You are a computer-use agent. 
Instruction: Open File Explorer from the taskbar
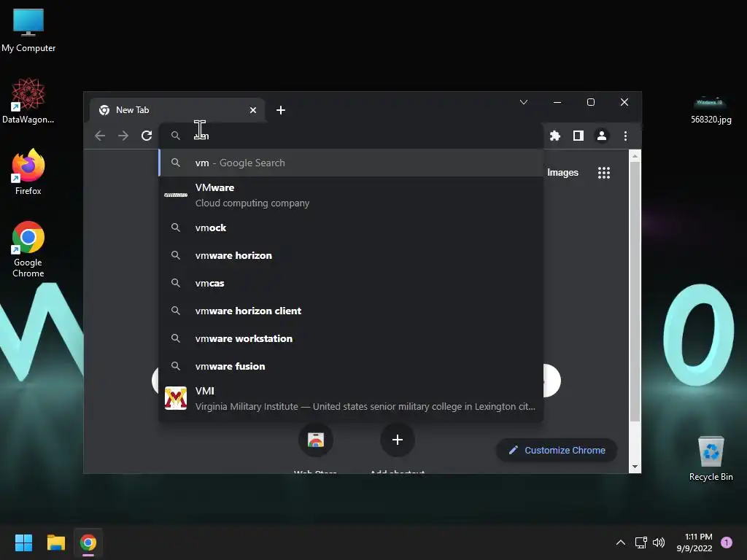coord(55,542)
